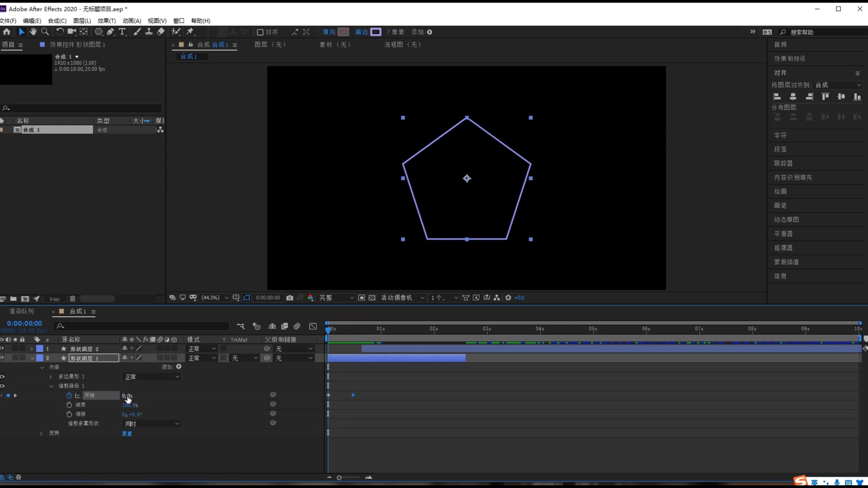868x488 pixels.
Task: Click the fill color swatch
Action: click(x=344, y=32)
